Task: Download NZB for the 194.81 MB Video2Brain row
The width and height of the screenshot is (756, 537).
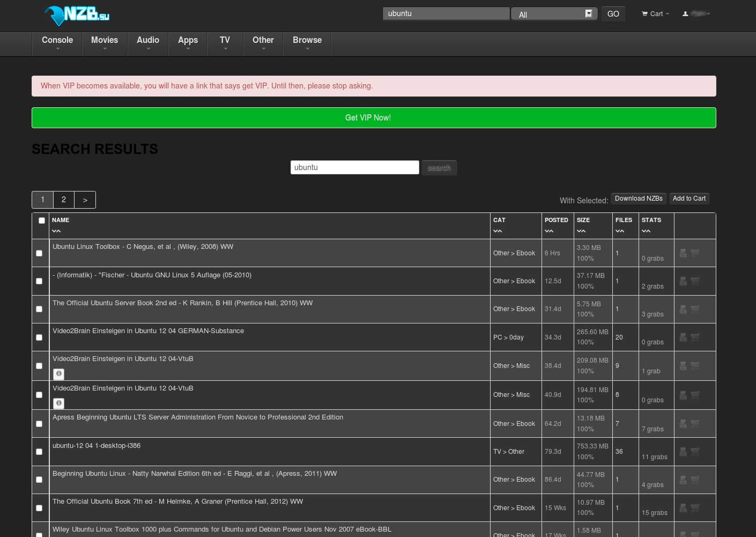Action: (683, 395)
